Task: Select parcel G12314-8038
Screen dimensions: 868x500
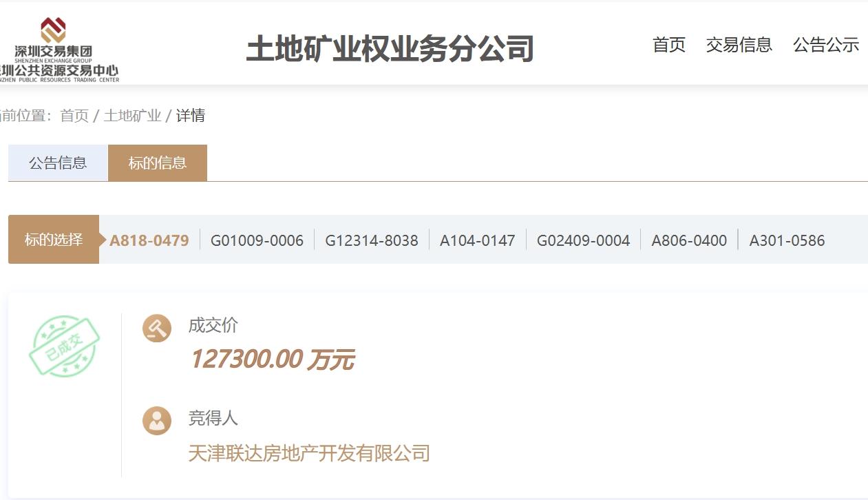Action: click(372, 240)
